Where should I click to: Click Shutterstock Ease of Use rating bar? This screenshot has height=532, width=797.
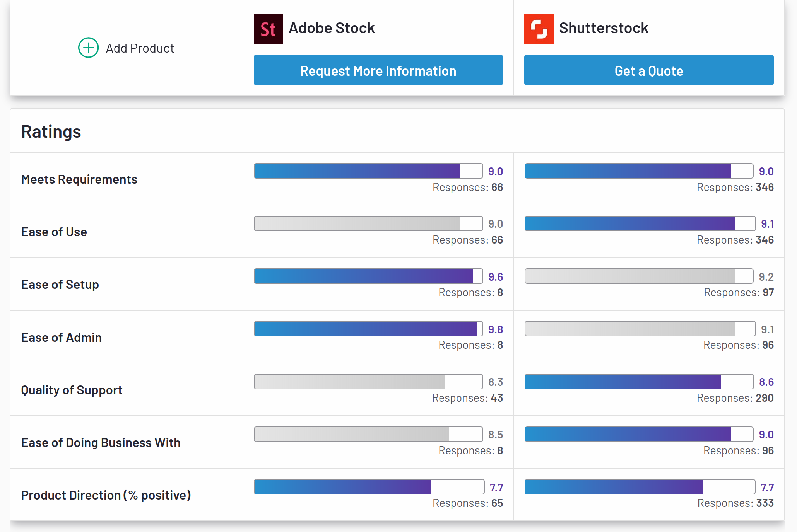pos(640,223)
